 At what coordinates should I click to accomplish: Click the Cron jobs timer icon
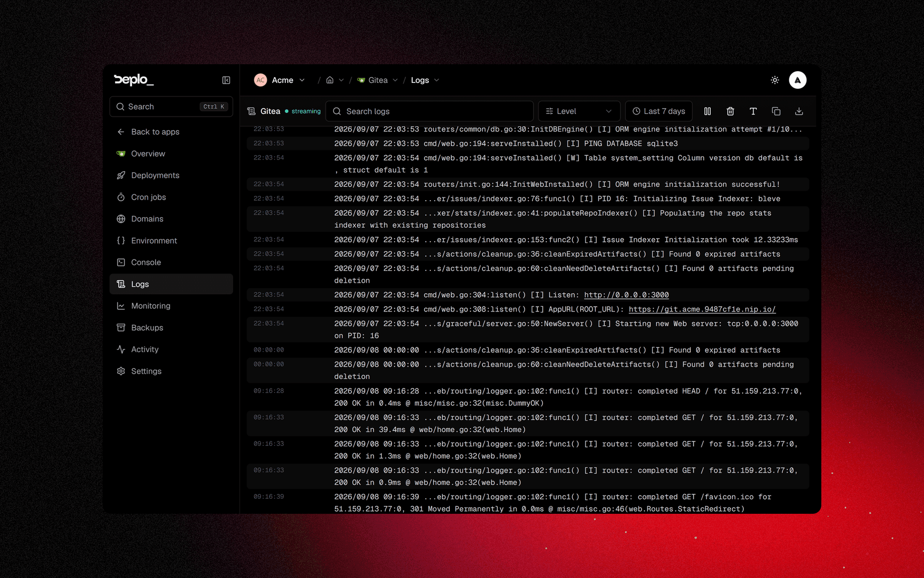tap(121, 197)
